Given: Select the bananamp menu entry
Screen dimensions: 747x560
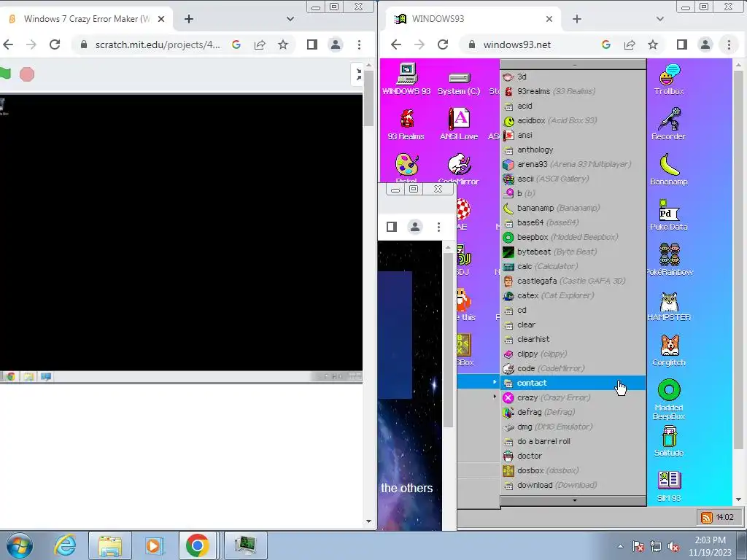Looking at the screenshot, I should pyautogui.click(x=573, y=208).
